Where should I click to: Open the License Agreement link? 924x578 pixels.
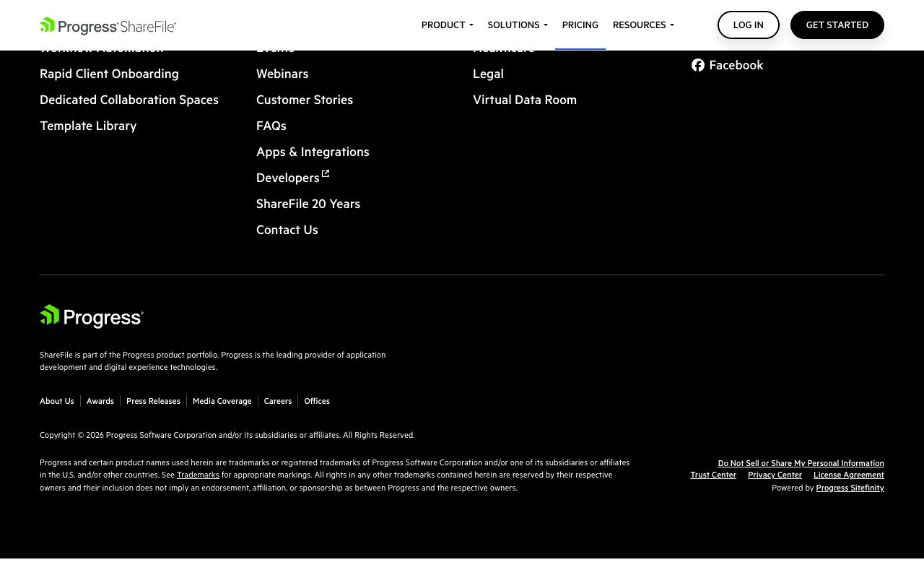(849, 475)
